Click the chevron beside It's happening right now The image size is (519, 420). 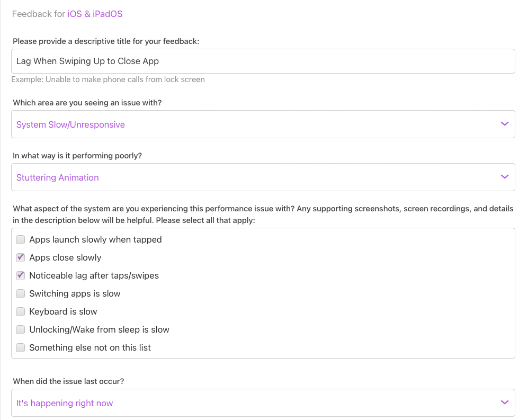[504, 403]
